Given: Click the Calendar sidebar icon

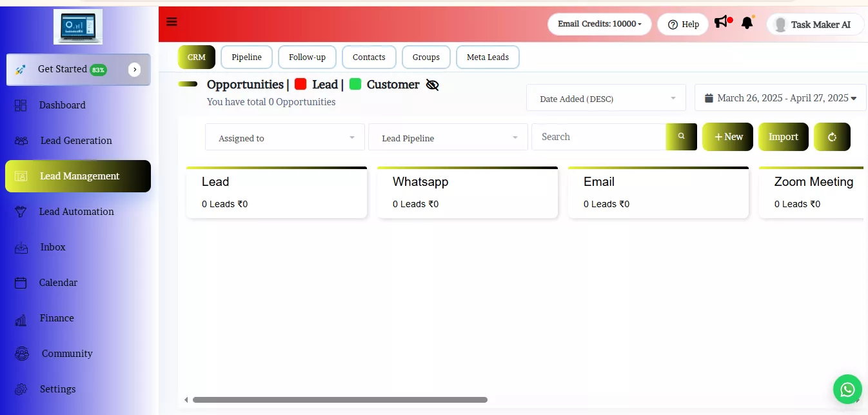Looking at the screenshot, I should pos(21,283).
